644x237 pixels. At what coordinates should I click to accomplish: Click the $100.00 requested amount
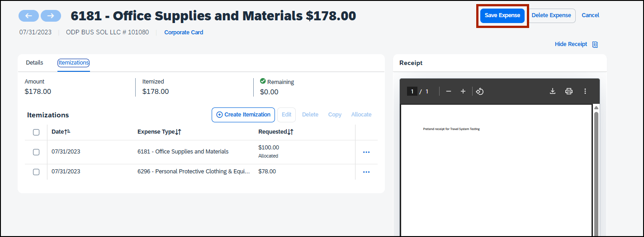point(269,148)
